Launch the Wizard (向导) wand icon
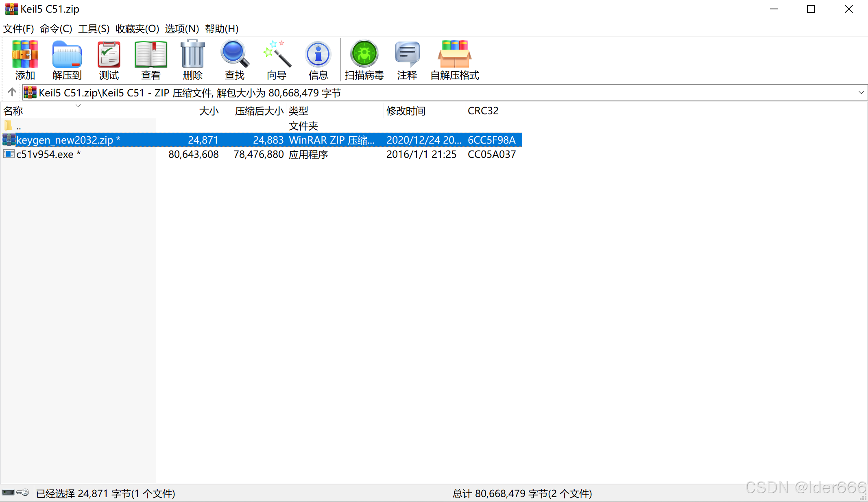Image resolution: width=868 pixels, height=502 pixels. (x=277, y=59)
